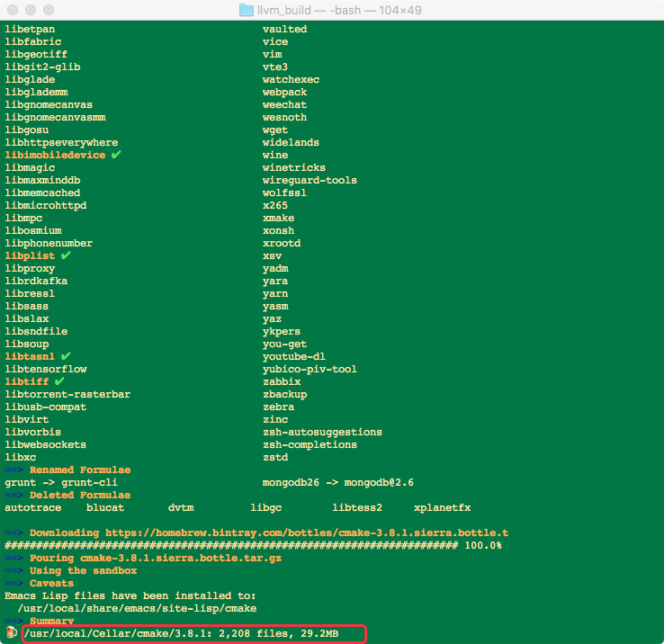This screenshot has height=644, width=664.
Task: Click the winetricks formula entry
Action: 294,167
